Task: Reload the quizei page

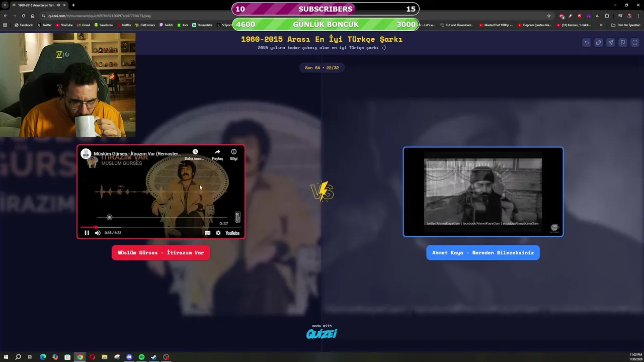Action: point(23,16)
